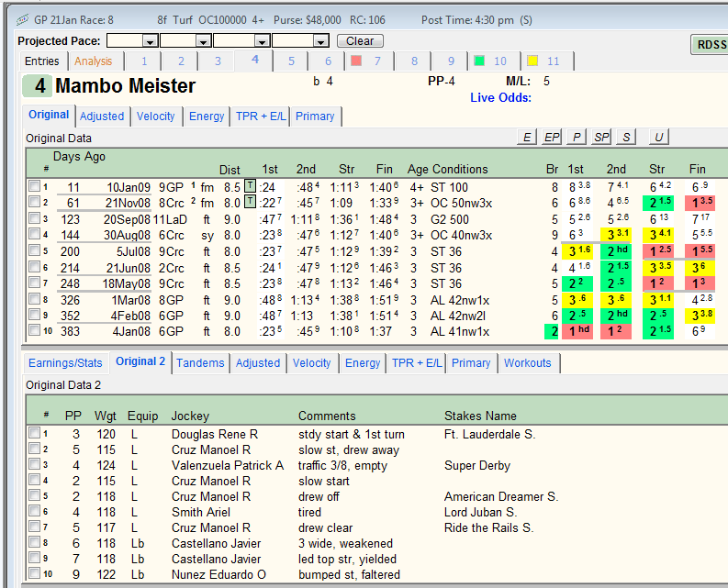The height and width of the screenshot is (588, 728).
Task: Open the upper Adjusted tab
Action: click(x=102, y=116)
